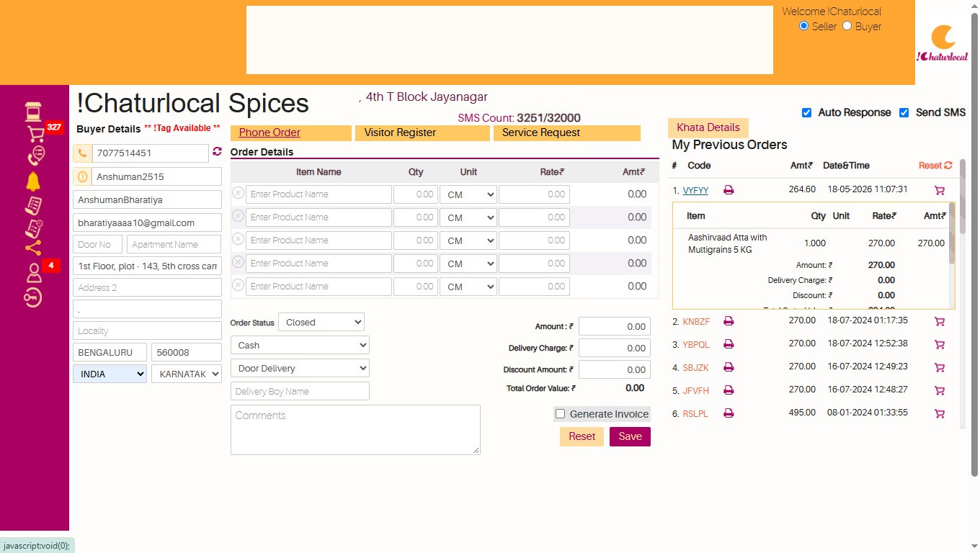Viewport: 980px width, 553px height.
Task: Remove the second order item row
Action: click(238, 216)
